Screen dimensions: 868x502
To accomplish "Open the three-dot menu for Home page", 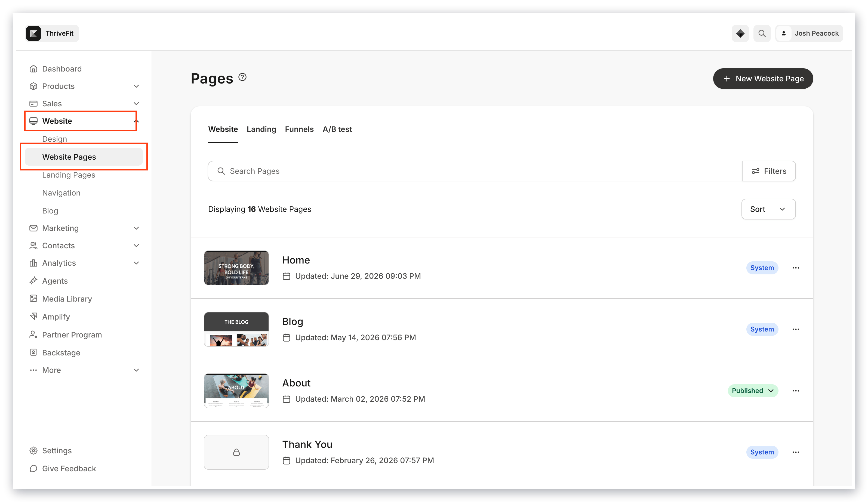I will point(796,268).
